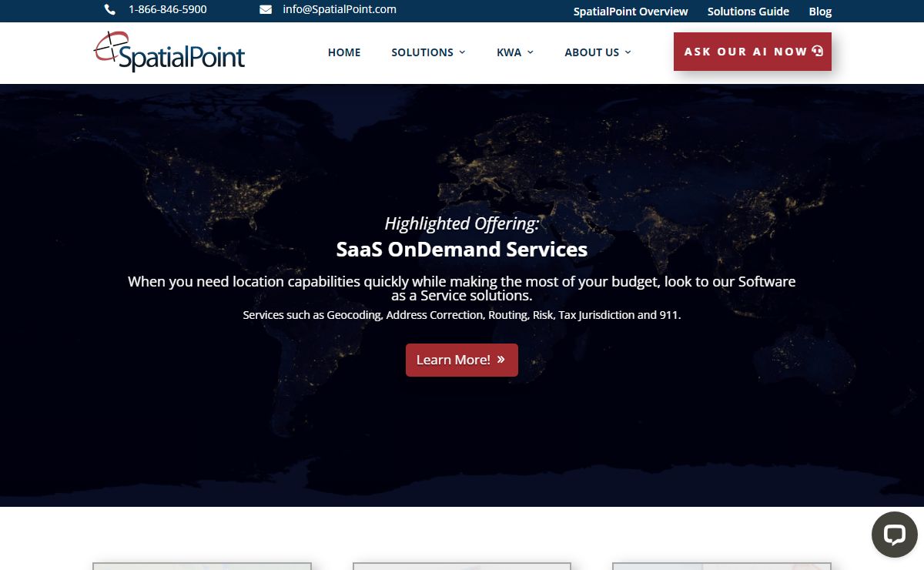Visit the Blog link
This screenshot has height=570, width=924.
(820, 12)
